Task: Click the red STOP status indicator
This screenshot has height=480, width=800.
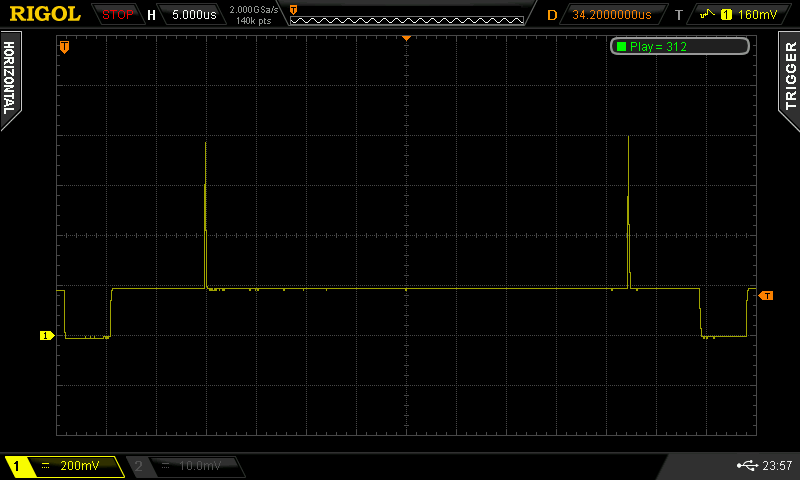Action: 118,14
